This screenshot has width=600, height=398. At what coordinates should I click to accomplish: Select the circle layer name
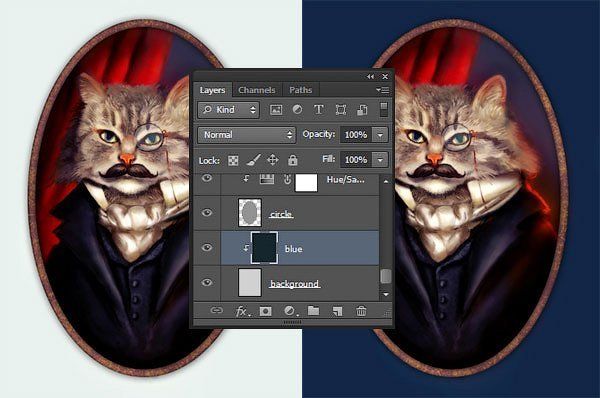(281, 214)
